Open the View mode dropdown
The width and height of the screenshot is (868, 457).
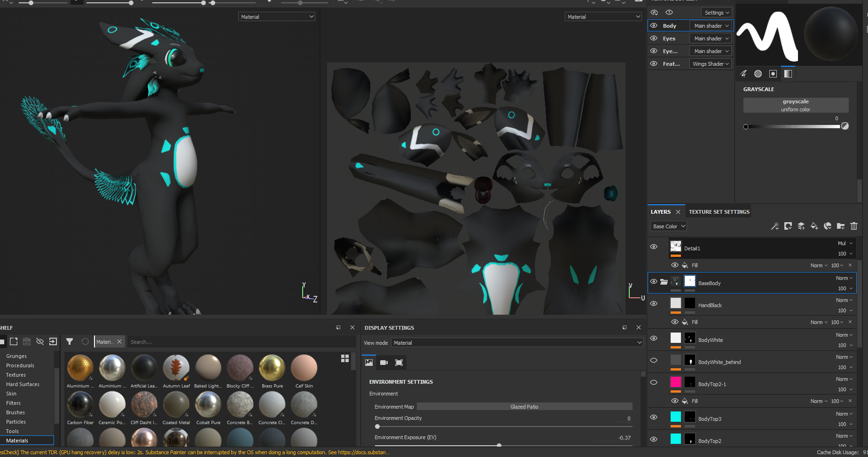[517, 343]
